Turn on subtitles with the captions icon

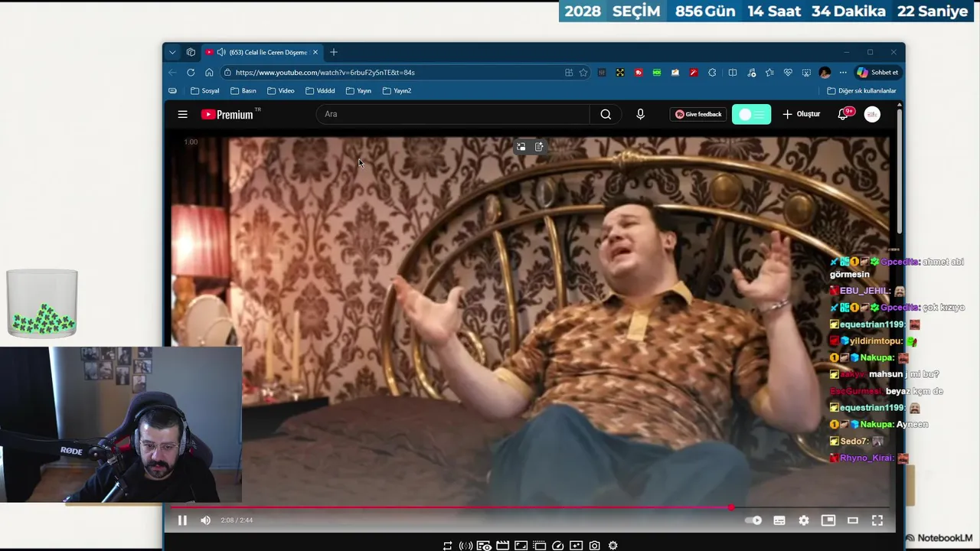(779, 520)
